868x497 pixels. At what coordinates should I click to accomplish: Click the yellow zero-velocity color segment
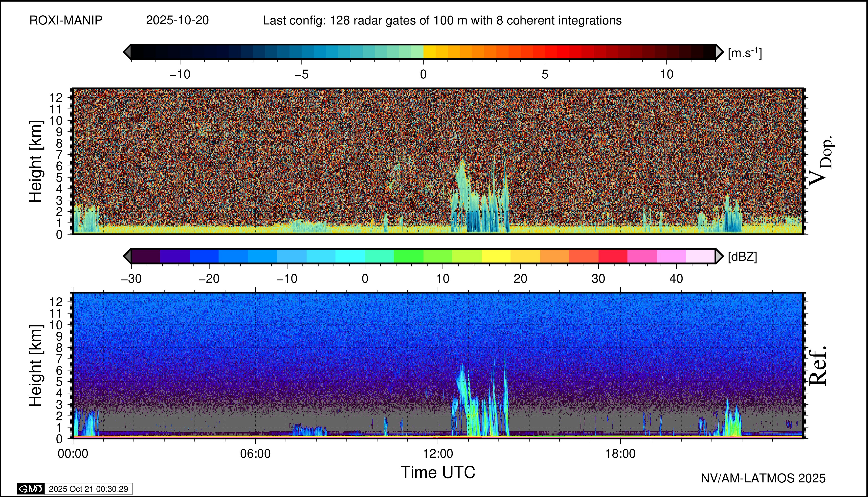coord(430,52)
